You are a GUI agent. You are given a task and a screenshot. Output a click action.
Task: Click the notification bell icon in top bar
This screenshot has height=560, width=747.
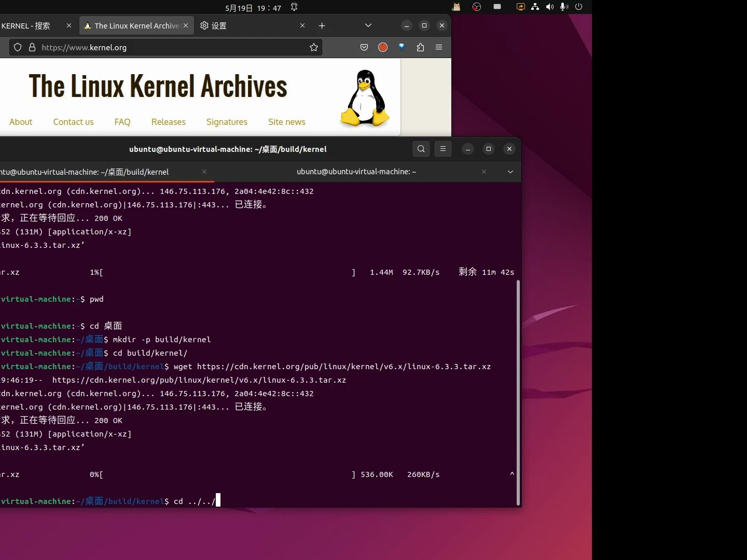click(x=294, y=7)
